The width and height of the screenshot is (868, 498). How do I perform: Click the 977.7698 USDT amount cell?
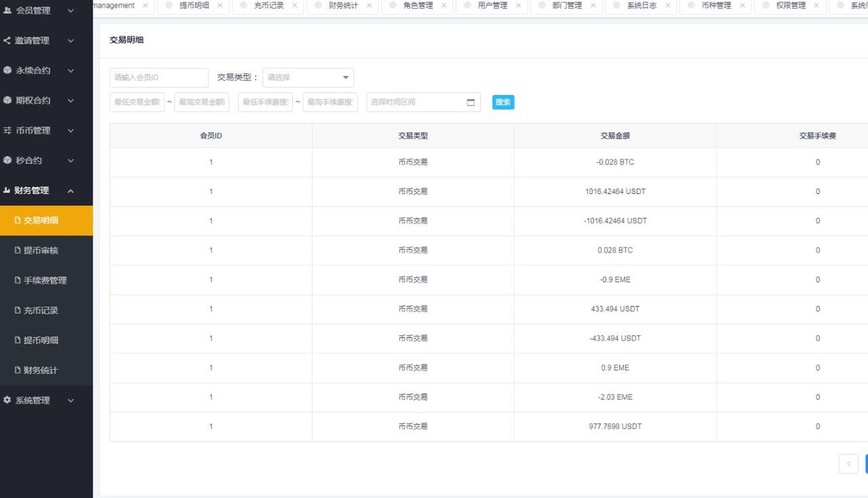[x=615, y=426]
